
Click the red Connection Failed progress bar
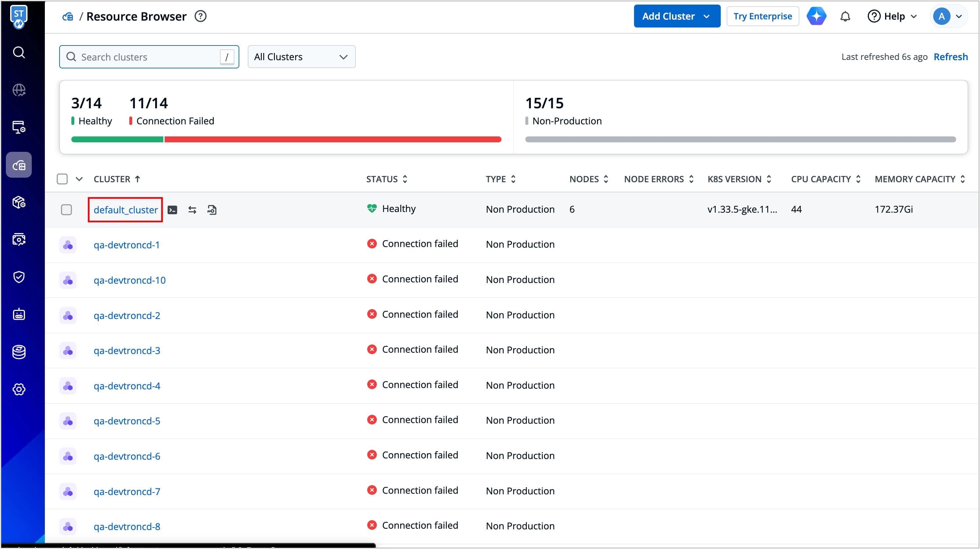pyautogui.click(x=333, y=139)
